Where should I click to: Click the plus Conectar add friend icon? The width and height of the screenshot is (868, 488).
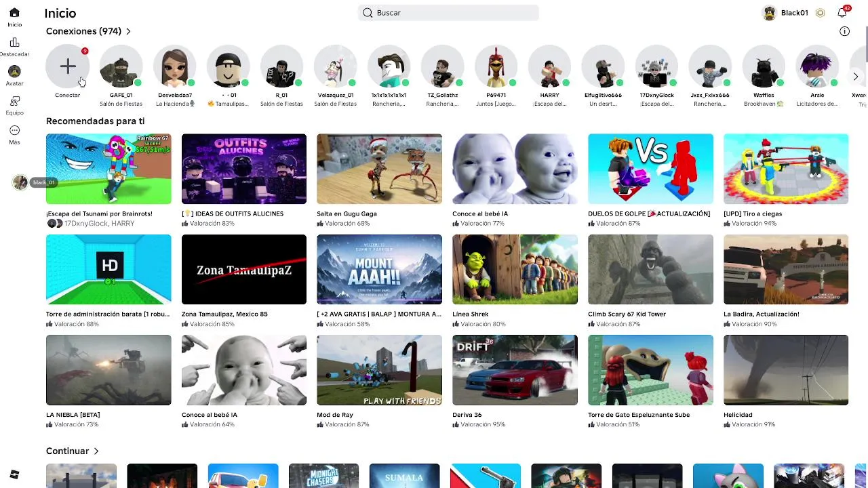[x=67, y=66]
